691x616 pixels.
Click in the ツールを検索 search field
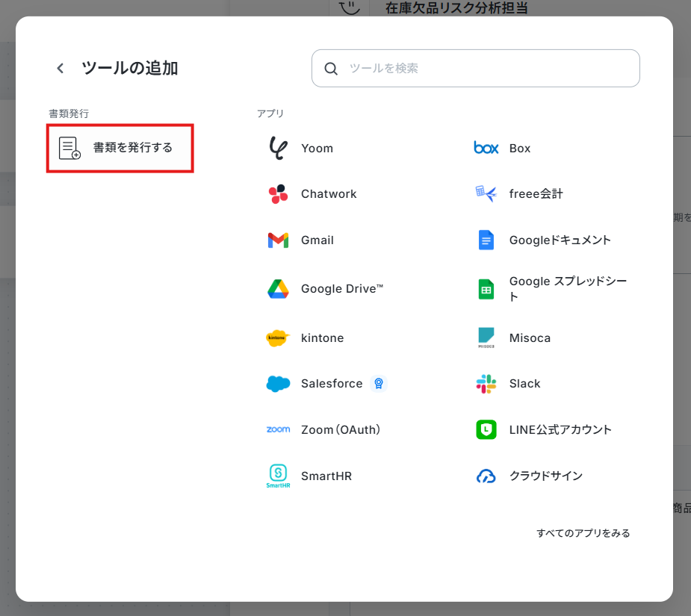point(486,69)
